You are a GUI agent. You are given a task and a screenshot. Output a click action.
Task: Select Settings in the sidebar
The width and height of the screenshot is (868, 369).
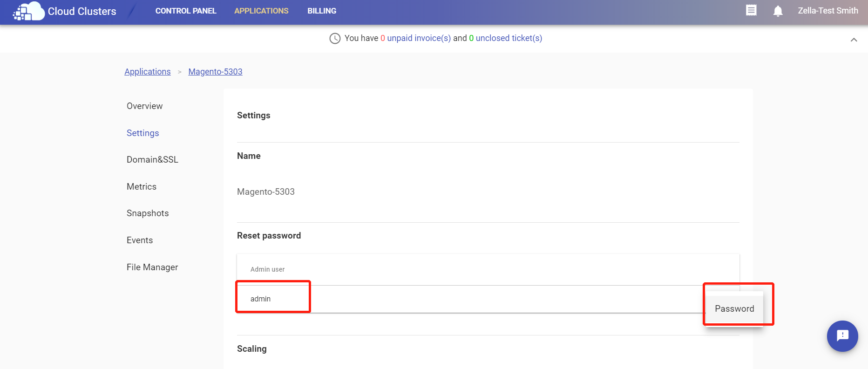(143, 133)
